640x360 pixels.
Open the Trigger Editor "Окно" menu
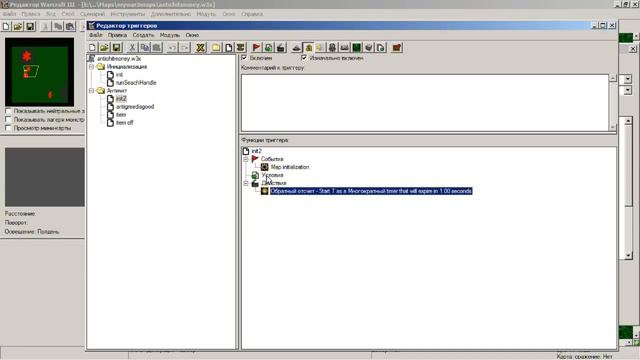[192, 35]
